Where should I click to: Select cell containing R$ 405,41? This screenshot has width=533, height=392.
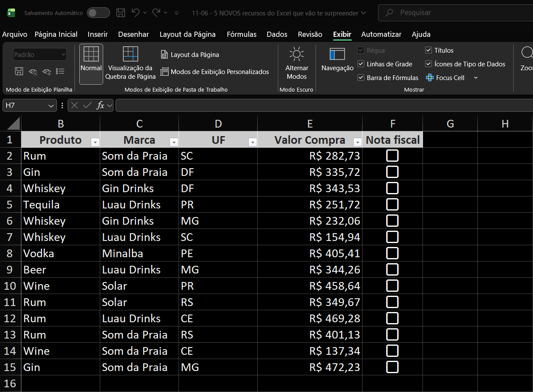click(310, 253)
